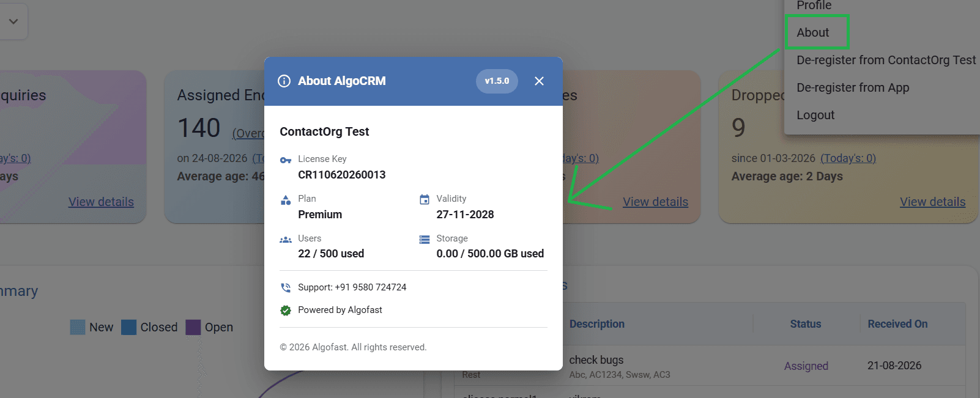
Task: Expand the top-left chevron dropdown
Action: pos(13,21)
